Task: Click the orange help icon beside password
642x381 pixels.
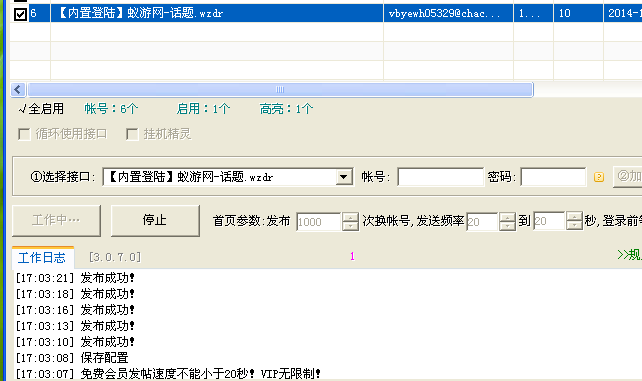Action: point(599,177)
